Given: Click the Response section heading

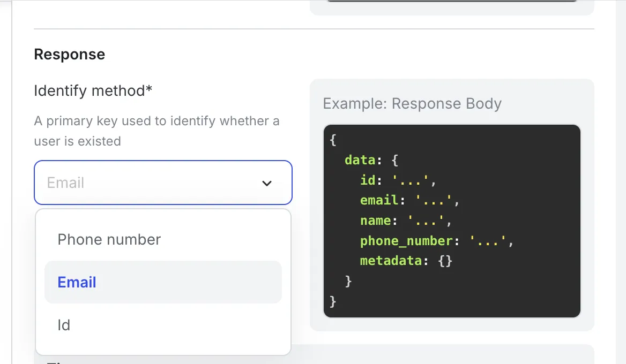Looking at the screenshot, I should click(70, 55).
